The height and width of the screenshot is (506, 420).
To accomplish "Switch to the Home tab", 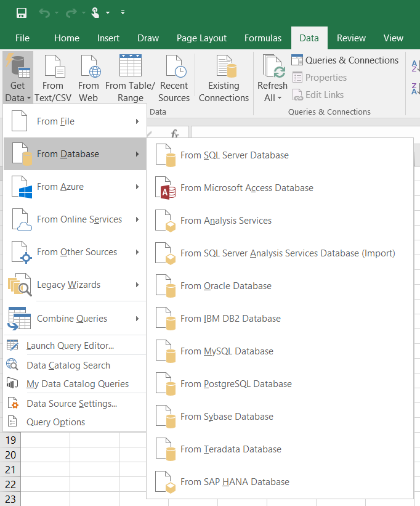I will coord(67,38).
